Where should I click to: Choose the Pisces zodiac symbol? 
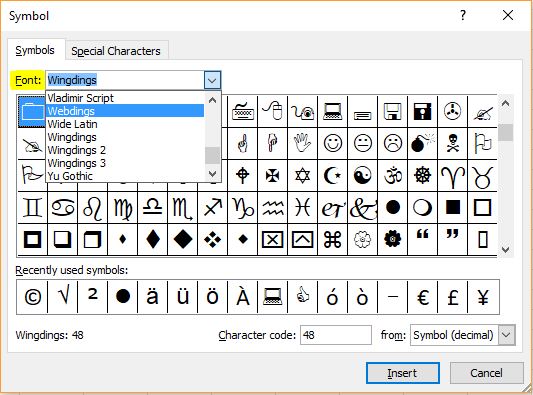click(x=303, y=207)
